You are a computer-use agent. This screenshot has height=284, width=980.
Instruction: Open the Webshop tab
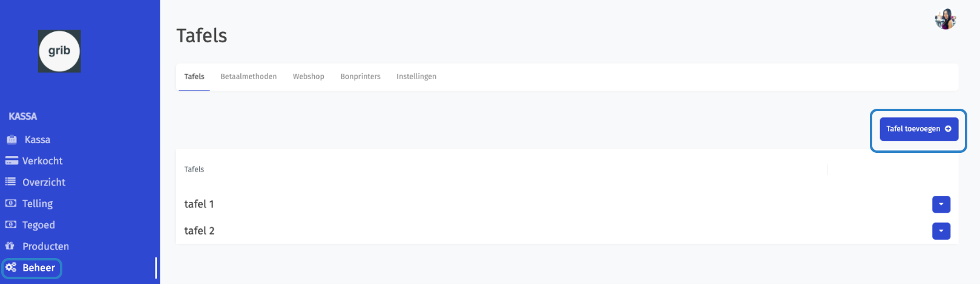tap(308, 77)
